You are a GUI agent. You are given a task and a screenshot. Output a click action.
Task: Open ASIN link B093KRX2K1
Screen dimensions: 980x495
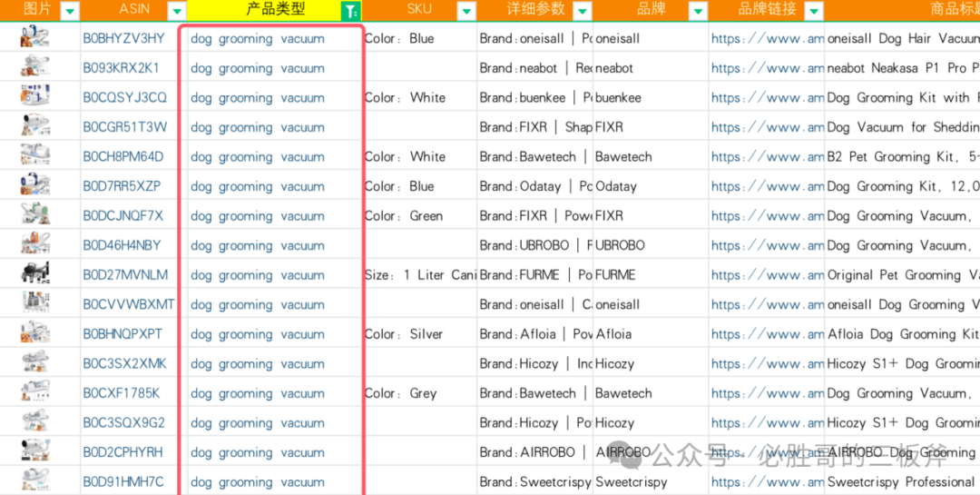pos(121,68)
